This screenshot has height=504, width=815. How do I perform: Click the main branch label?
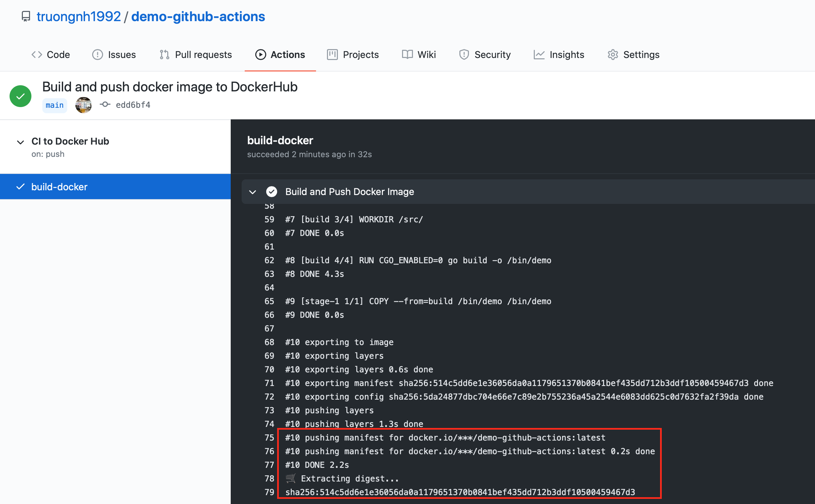point(55,105)
